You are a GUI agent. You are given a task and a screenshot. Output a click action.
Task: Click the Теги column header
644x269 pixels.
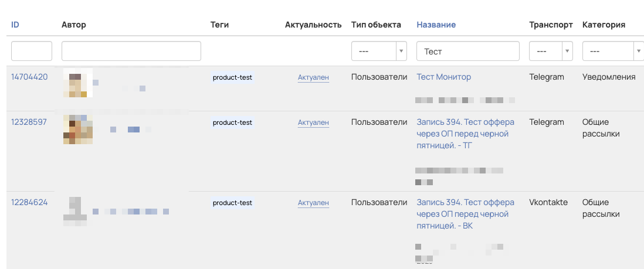219,25
